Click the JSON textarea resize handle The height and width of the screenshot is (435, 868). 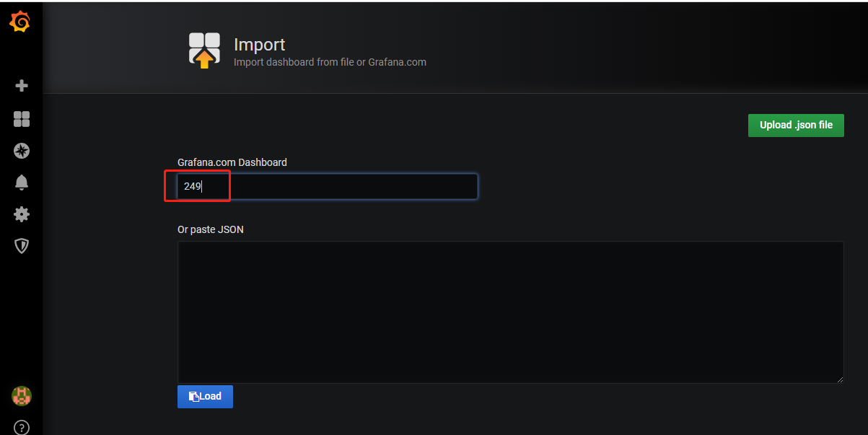(x=840, y=379)
